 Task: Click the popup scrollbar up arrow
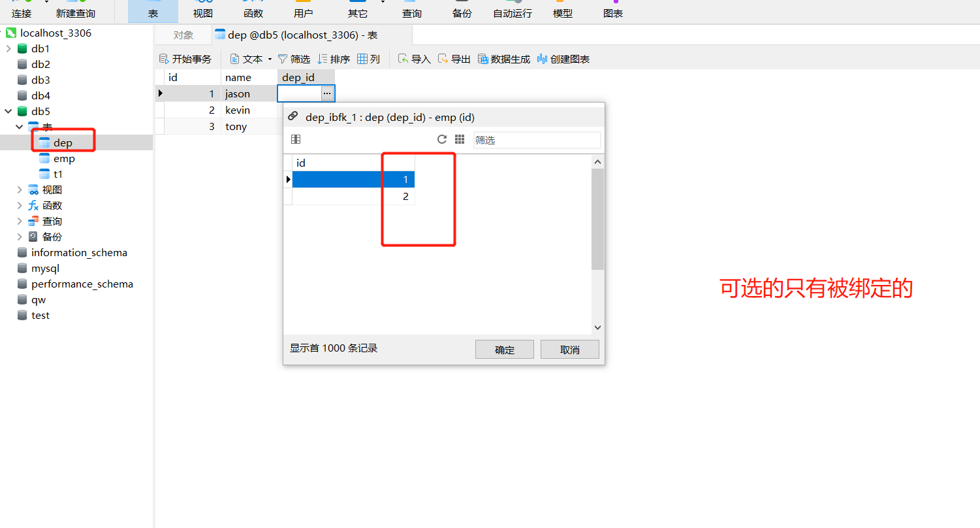tap(597, 161)
